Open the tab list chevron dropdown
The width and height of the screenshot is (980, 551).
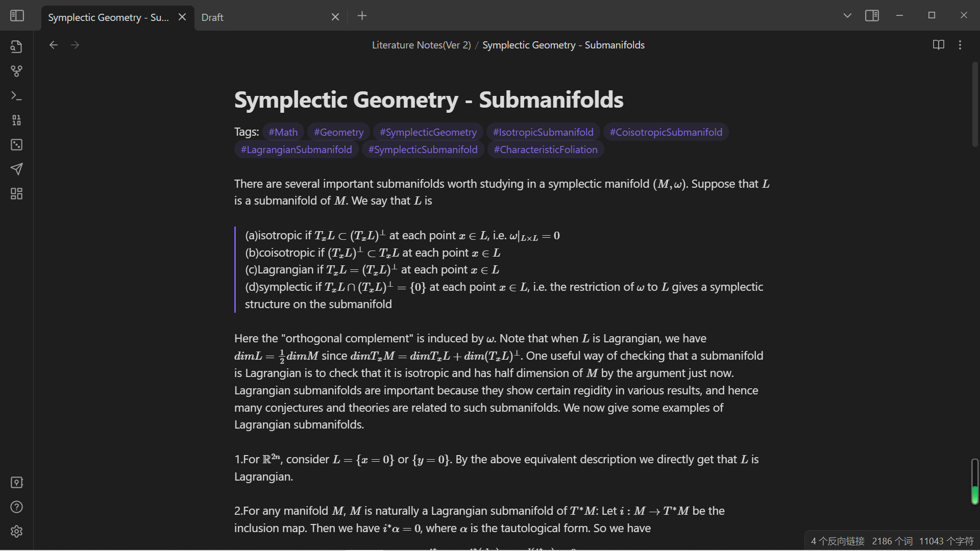847,15
